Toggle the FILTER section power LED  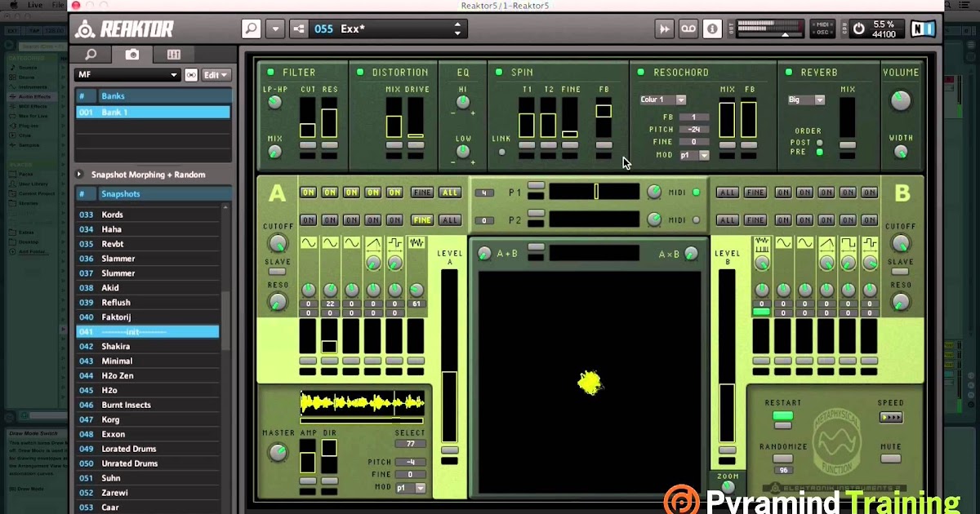click(x=271, y=72)
